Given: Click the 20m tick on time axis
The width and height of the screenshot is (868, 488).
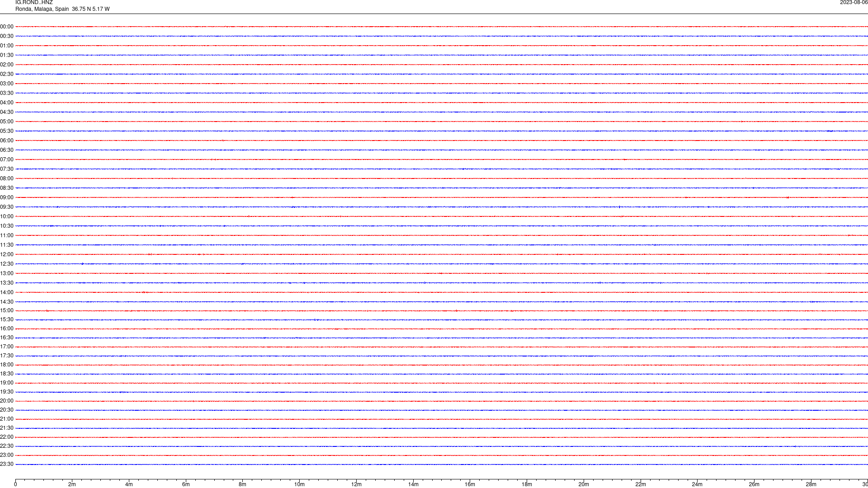Looking at the screenshot, I should [x=584, y=484].
